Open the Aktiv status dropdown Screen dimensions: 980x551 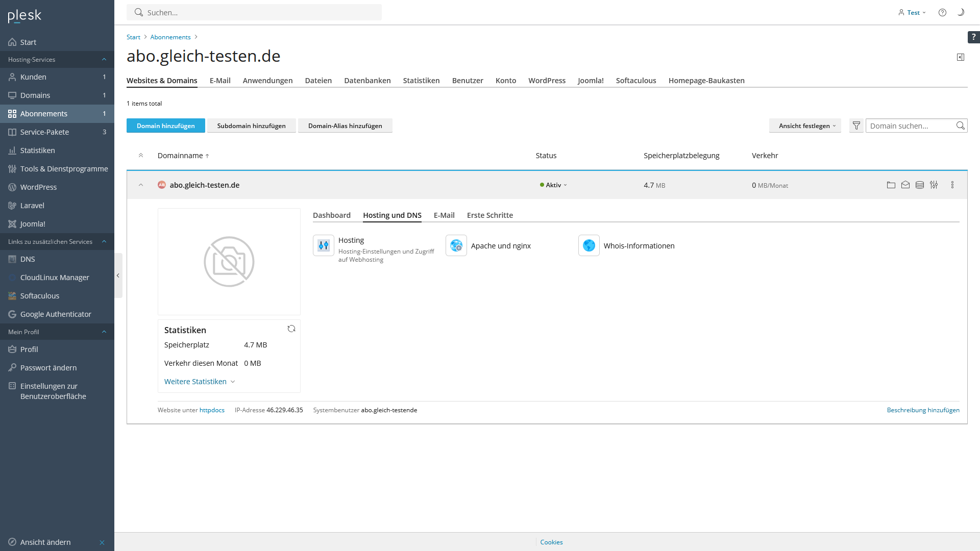tap(554, 185)
